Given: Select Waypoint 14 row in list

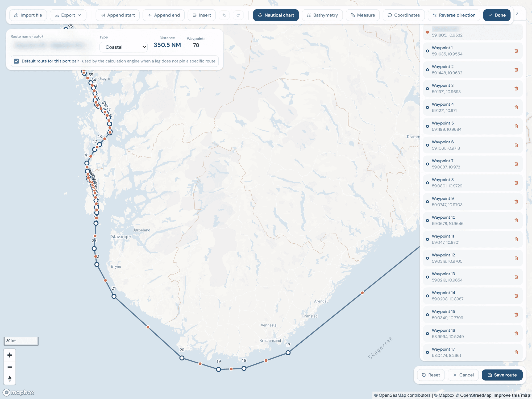Looking at the screenshot, I should pyautogui.click(x=473, y=296).
